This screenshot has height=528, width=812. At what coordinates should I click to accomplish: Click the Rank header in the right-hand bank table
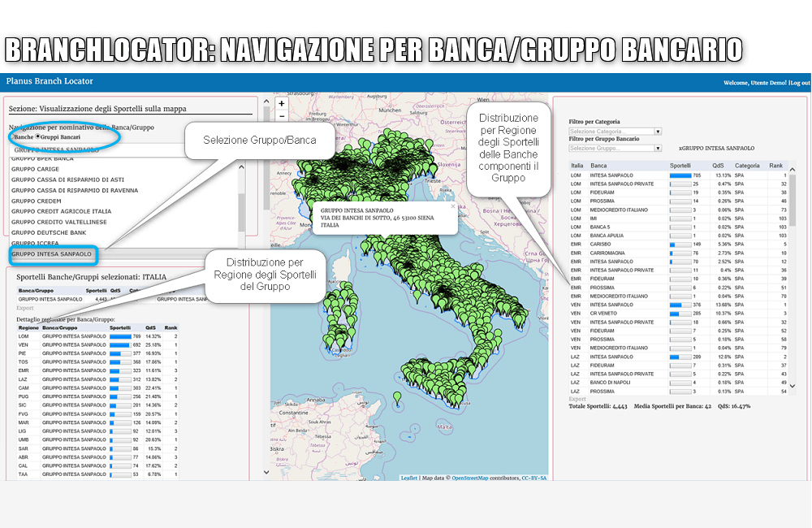click(x=775, y=166)
